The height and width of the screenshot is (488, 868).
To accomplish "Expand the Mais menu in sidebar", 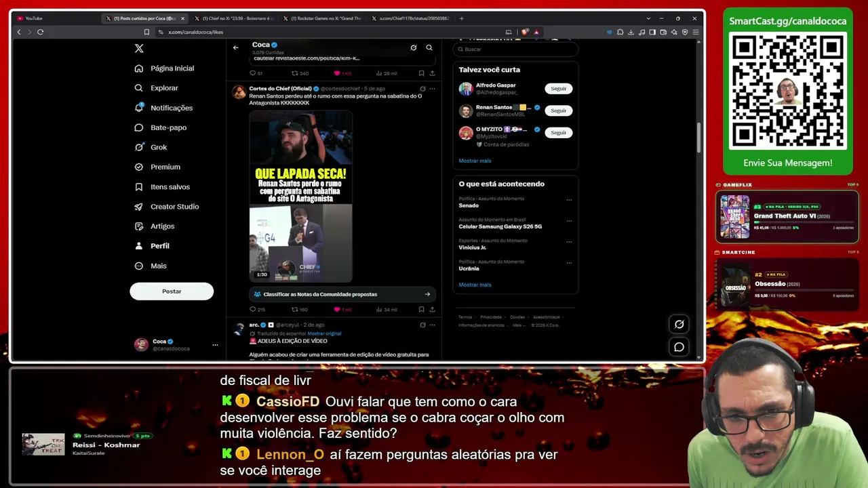I will [151, 266].
